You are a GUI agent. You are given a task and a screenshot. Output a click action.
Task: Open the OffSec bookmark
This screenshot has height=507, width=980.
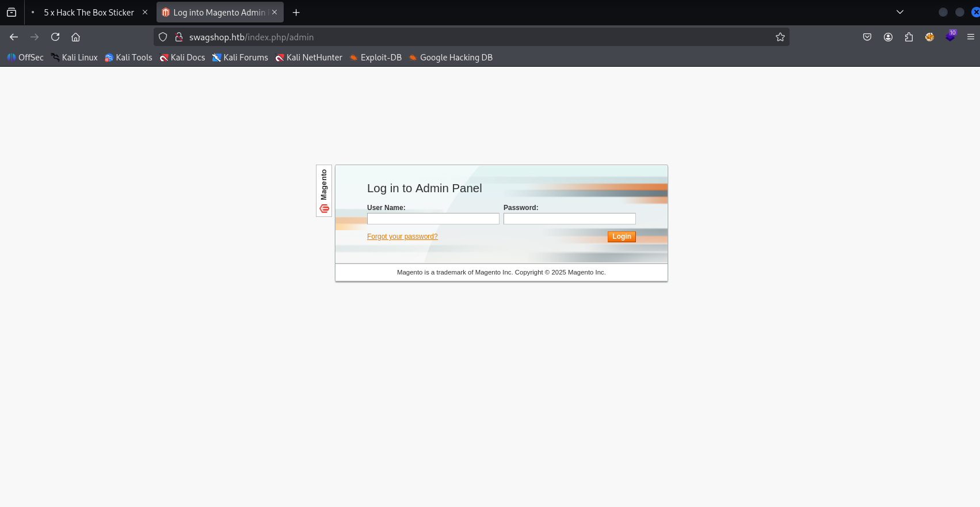click(25, 58)
